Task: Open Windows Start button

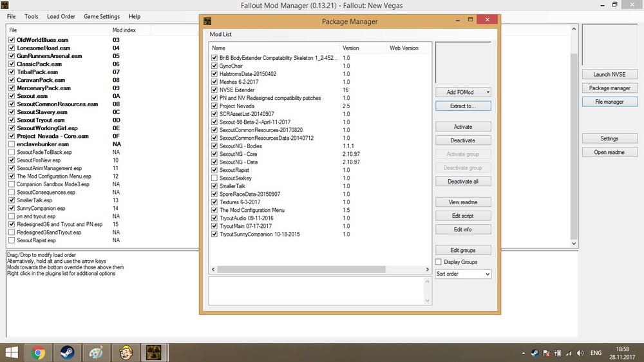Action: (x=12, y=352)
